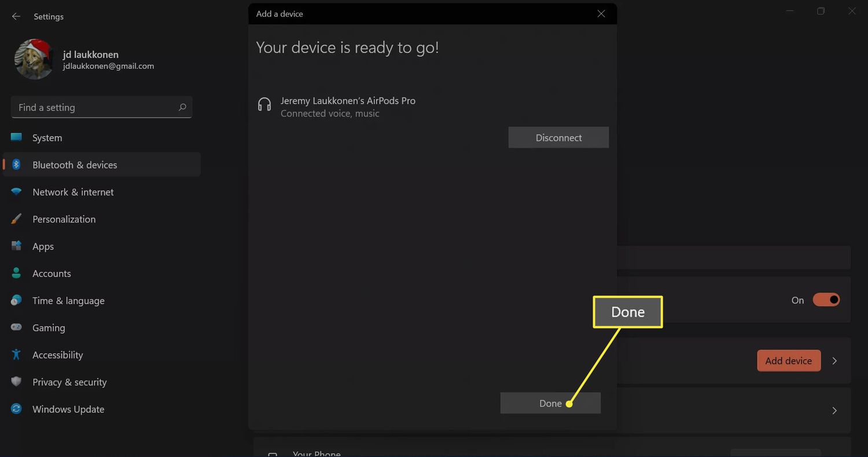The width and height of the screenshot is (868, 457).
Task: Click the search magnifier icon
Action: point(182,107)
